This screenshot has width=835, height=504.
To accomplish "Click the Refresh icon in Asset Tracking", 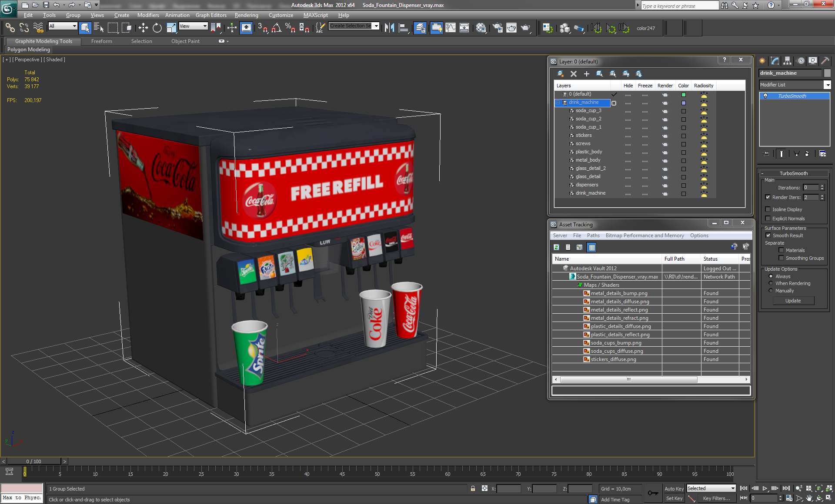I will pos(556,247).
